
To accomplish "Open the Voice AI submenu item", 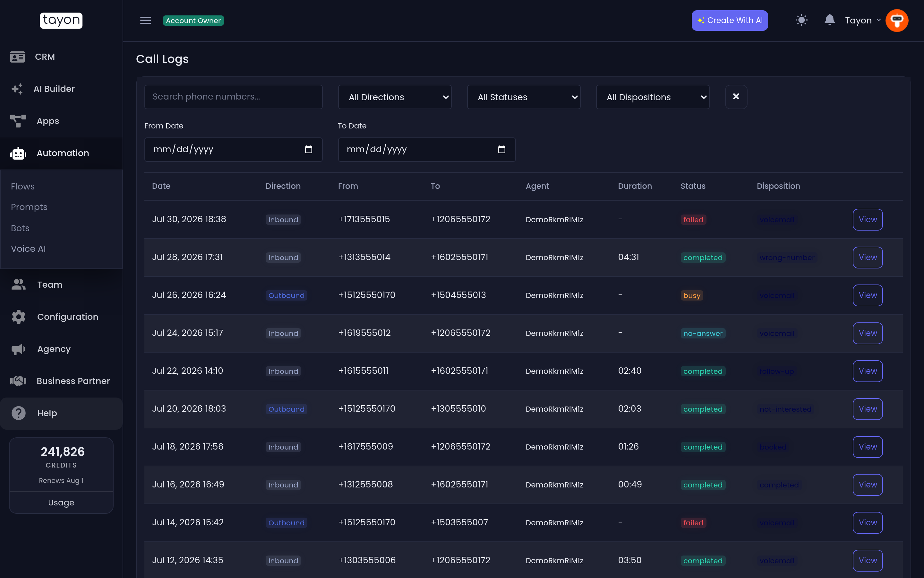I will 28,249.
